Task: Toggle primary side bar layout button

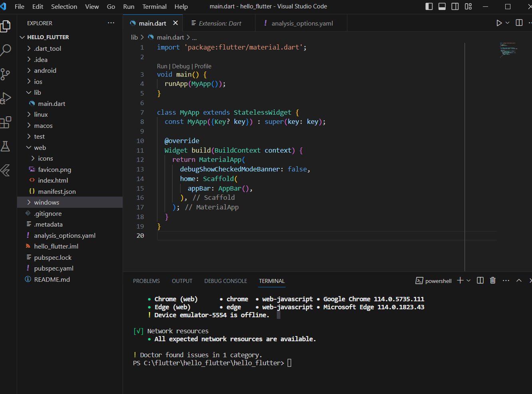Action: pos(429,6)
